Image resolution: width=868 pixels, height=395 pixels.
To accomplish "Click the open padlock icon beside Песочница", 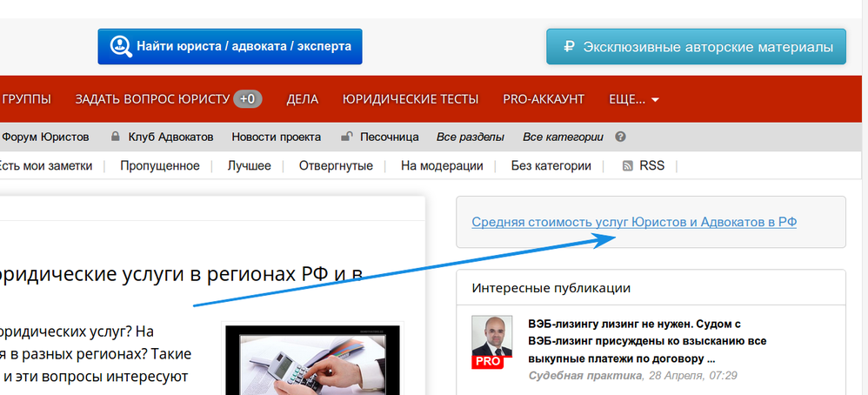I will tap(346, 137).
